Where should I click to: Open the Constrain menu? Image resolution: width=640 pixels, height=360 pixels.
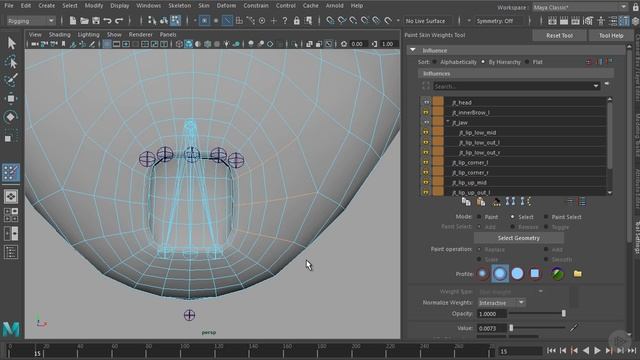pyautogui.click(x=256, y=6)
